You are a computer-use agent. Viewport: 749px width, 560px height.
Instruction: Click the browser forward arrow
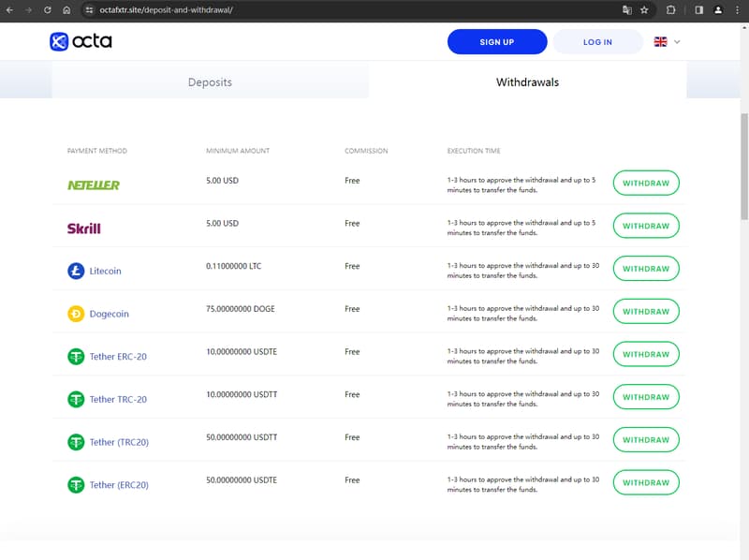coord(29,10)
